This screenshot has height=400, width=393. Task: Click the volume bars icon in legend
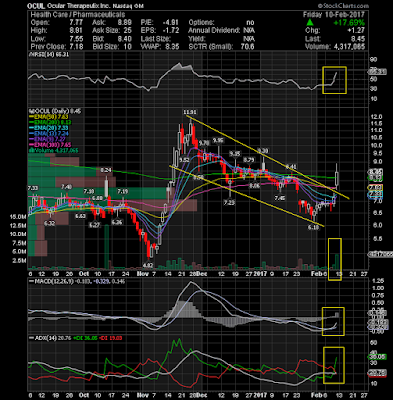click(30, 151)
